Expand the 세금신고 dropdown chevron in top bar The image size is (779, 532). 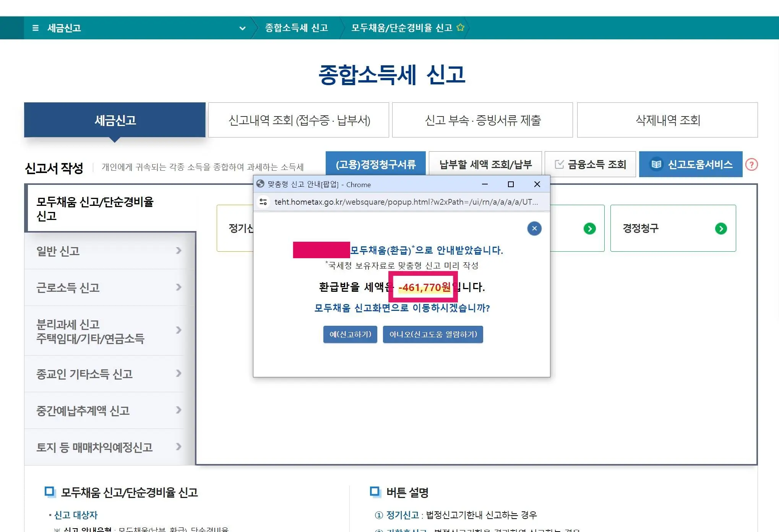tap(242, 28)
